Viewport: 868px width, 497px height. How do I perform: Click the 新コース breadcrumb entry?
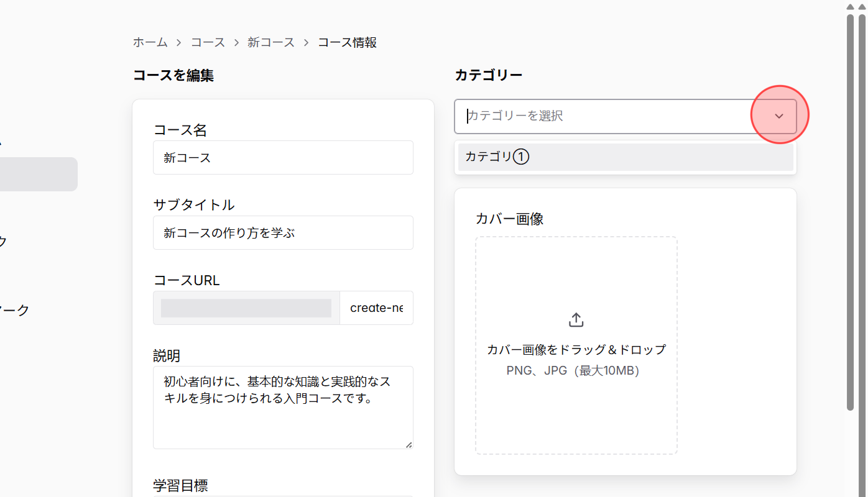point(271,42)
